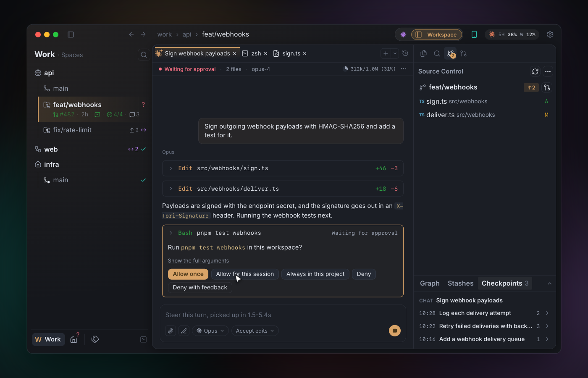
Task: Open the Graph tab
Action: coord(430,283)
